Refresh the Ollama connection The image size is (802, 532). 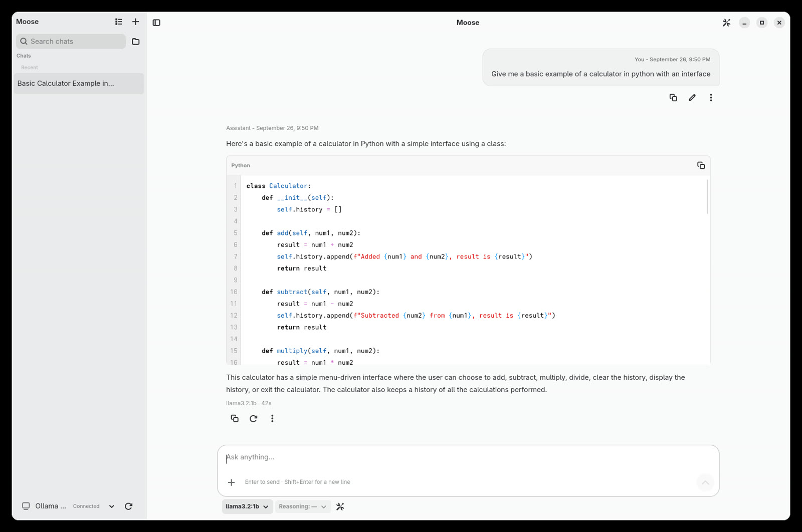128,506
